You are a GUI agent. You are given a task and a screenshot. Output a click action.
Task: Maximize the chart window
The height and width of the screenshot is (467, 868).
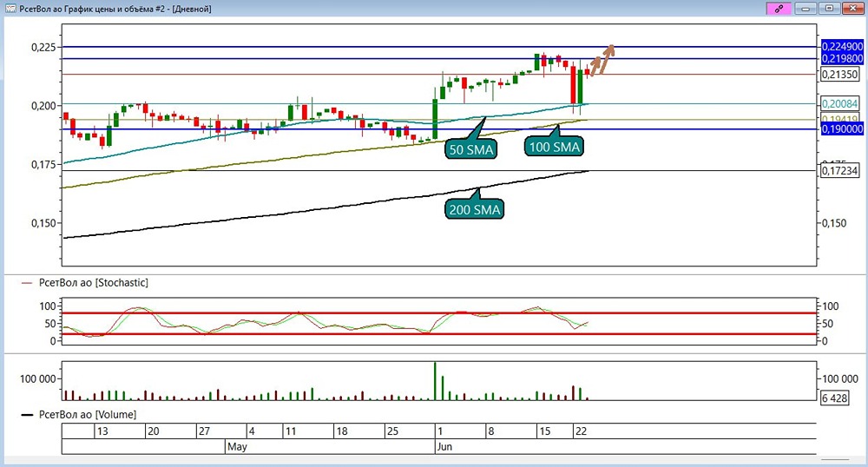click(829, 9)
